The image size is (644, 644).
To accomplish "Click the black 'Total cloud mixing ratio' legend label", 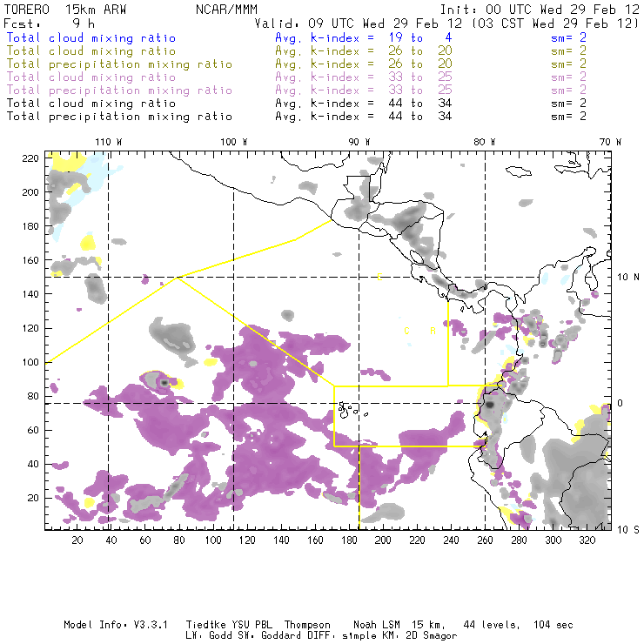I will pos(91,103).
